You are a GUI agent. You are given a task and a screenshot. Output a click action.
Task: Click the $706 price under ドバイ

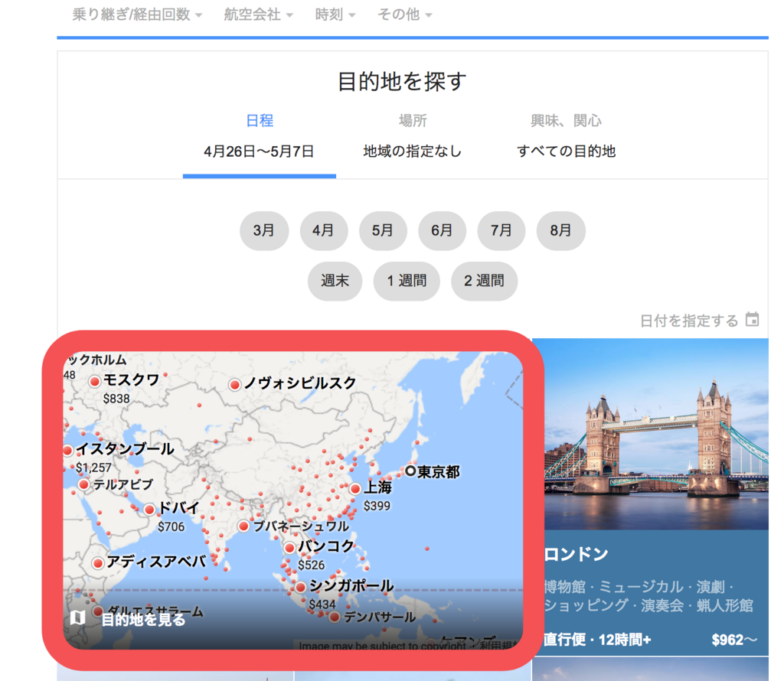171,526
